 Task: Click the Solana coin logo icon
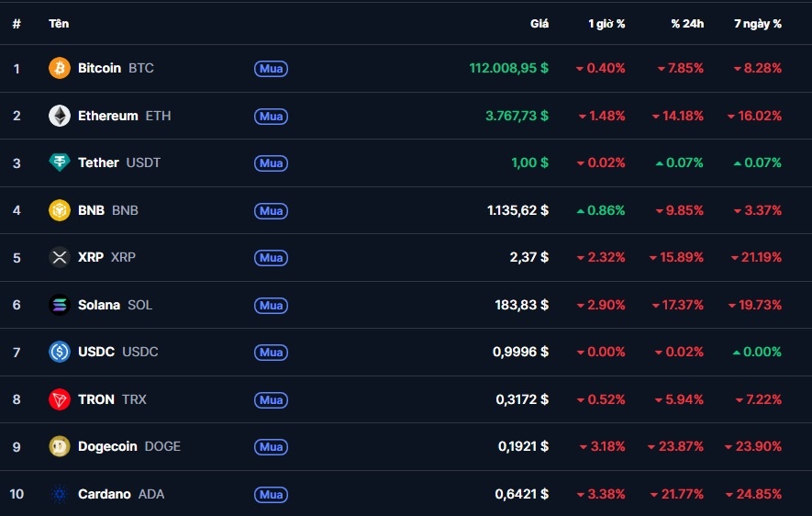click(x=60, y=305)
